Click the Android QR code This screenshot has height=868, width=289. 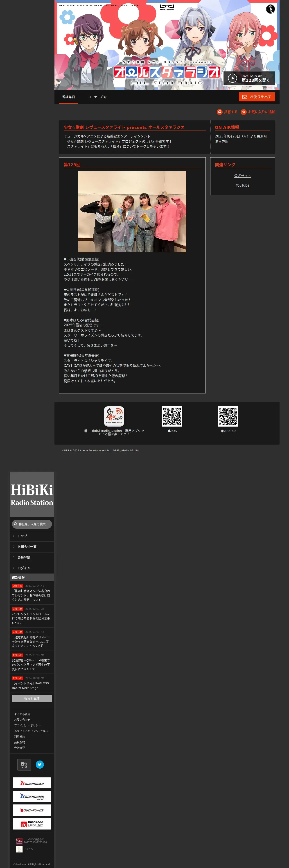228,416
